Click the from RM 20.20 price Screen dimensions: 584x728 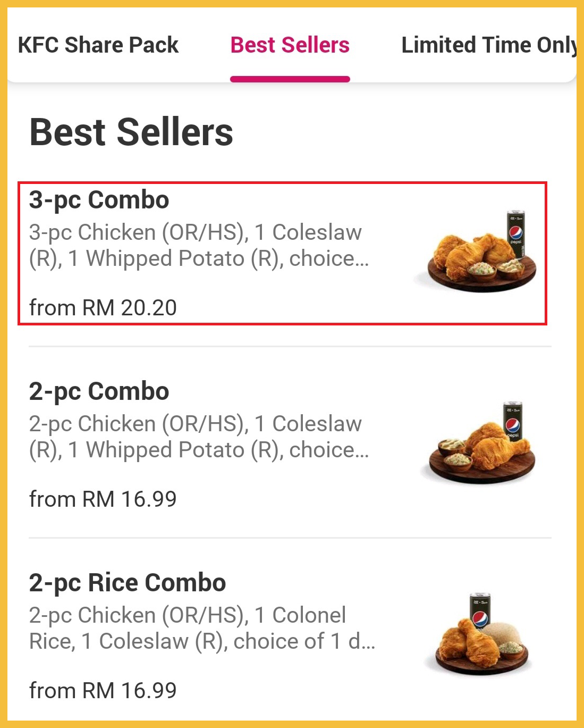[103, 308]
